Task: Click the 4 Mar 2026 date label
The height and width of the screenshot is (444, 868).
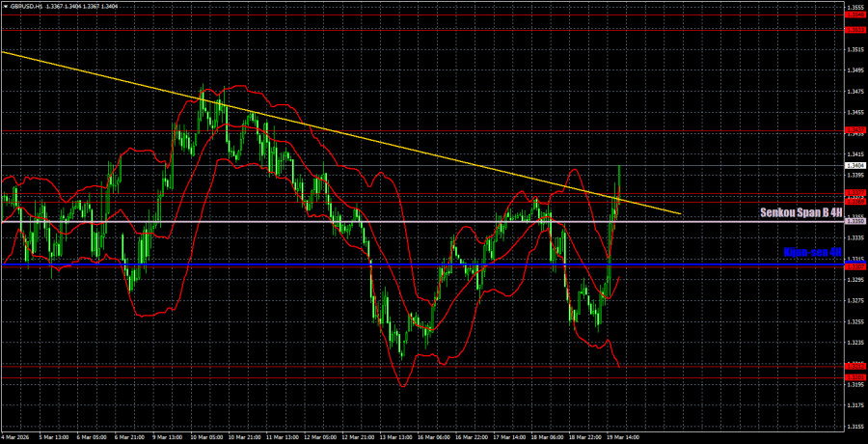Action: click(x=14, y=437)
